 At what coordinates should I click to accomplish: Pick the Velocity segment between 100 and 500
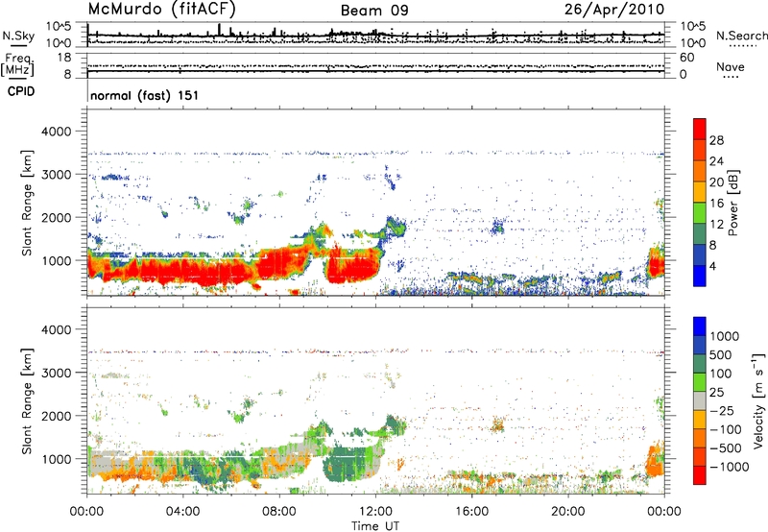pos(700,364)
